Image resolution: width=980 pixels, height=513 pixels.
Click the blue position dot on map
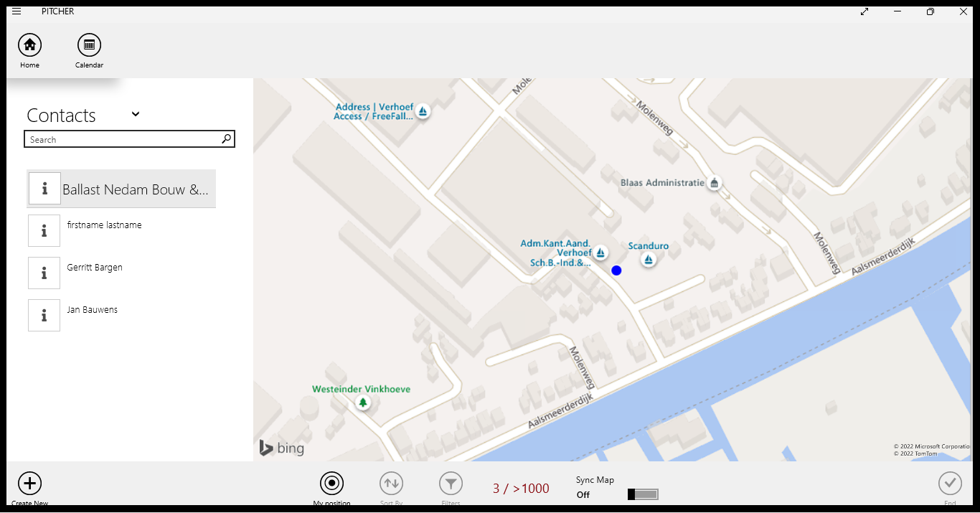(616, 270)
